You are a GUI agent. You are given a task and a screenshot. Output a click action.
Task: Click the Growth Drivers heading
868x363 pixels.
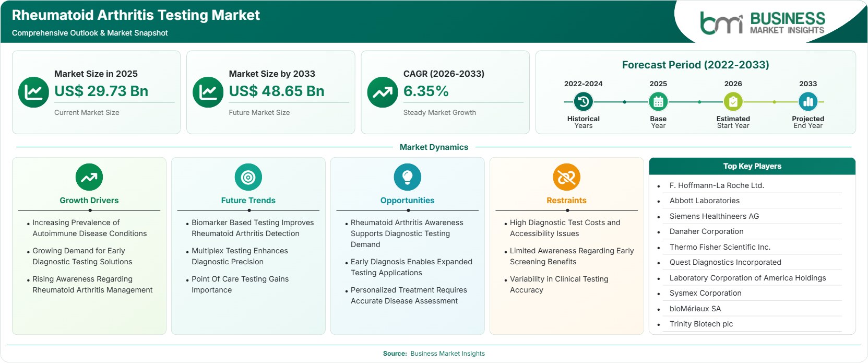point(89,201)
